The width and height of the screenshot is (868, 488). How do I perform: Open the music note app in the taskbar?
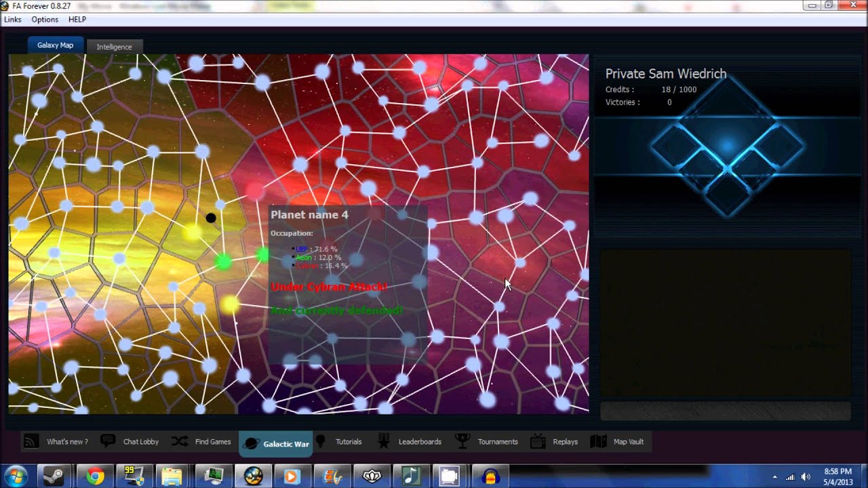(411, 476)
